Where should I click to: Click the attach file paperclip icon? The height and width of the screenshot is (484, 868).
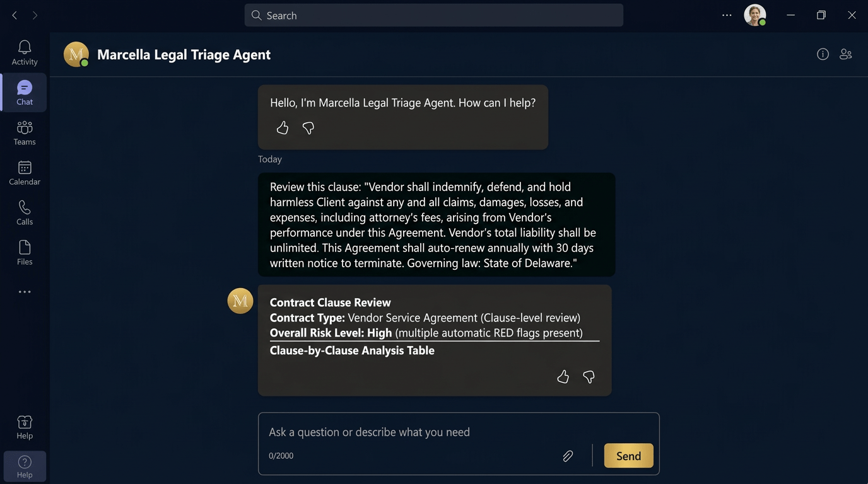(x=568, y=456)
